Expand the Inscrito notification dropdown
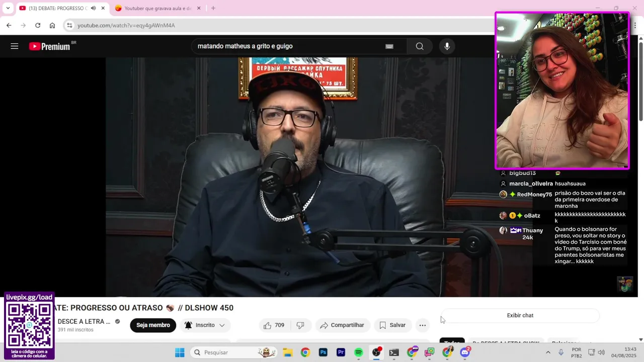644x362 pixels. (205, 325)
